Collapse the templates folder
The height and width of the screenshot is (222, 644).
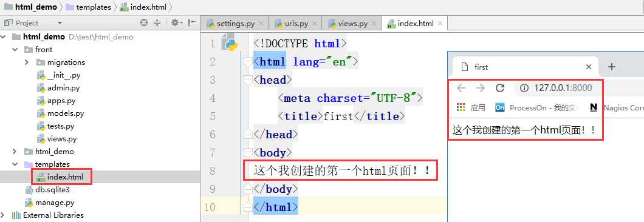click(15, 164)
